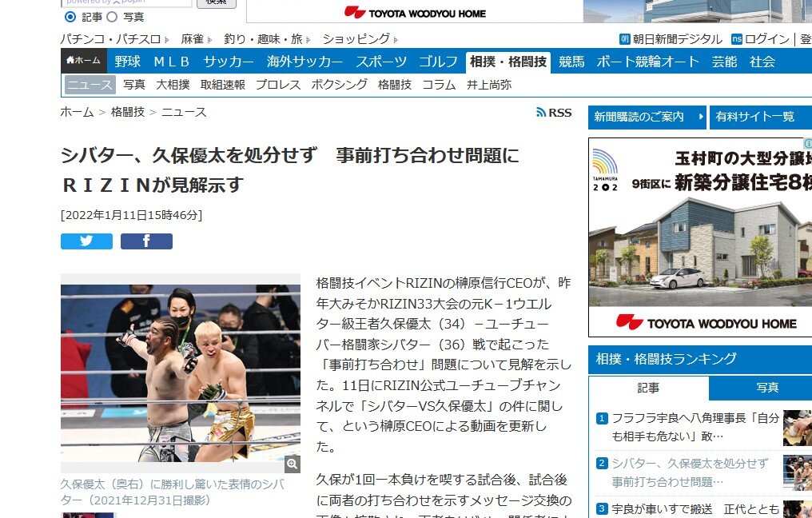Click the ns login icon
This screenshot has height=518, width=812.
pos(736,39)
